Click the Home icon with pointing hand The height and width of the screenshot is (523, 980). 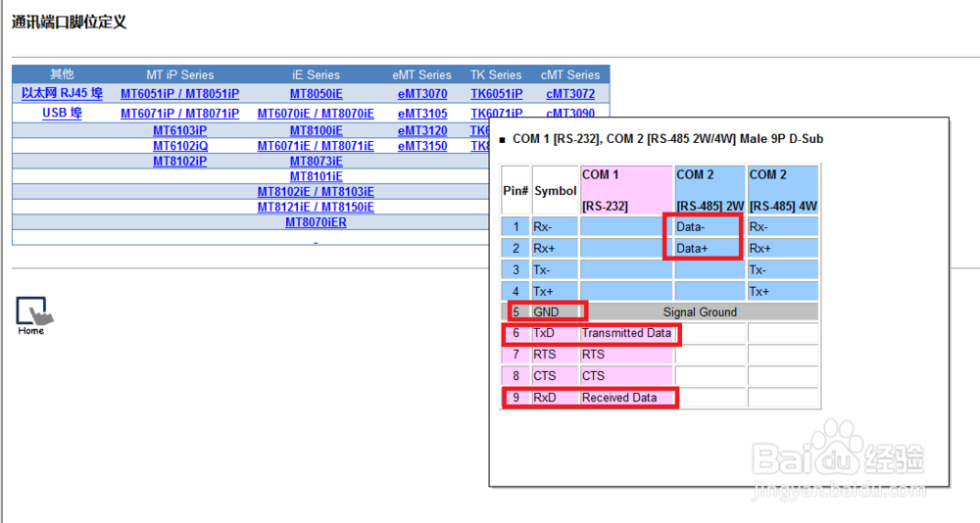coord(33,315)
